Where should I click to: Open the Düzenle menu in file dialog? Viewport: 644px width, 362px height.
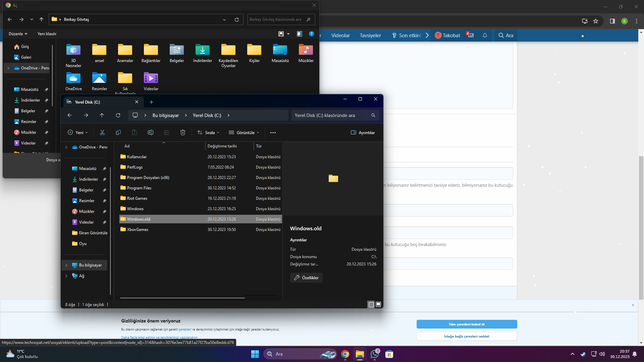(x=18, y=34)
